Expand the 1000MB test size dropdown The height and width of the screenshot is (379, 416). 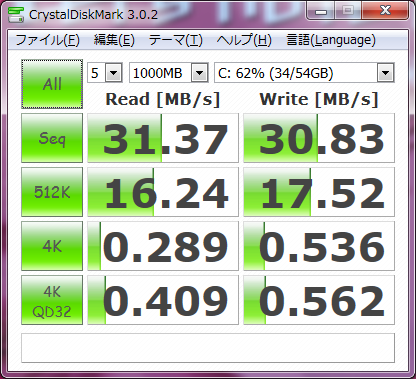click(x=200, y=73)
